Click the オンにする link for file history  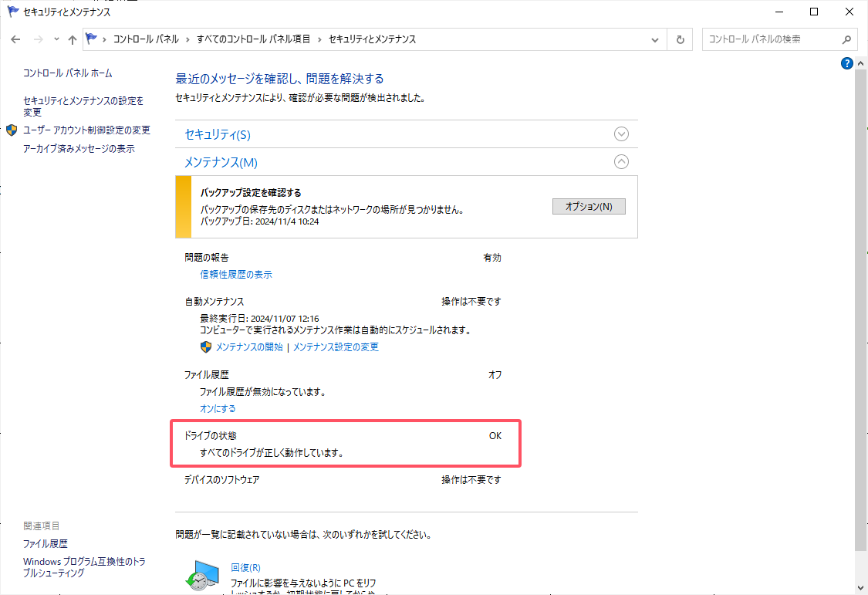[x=218, y=409]
